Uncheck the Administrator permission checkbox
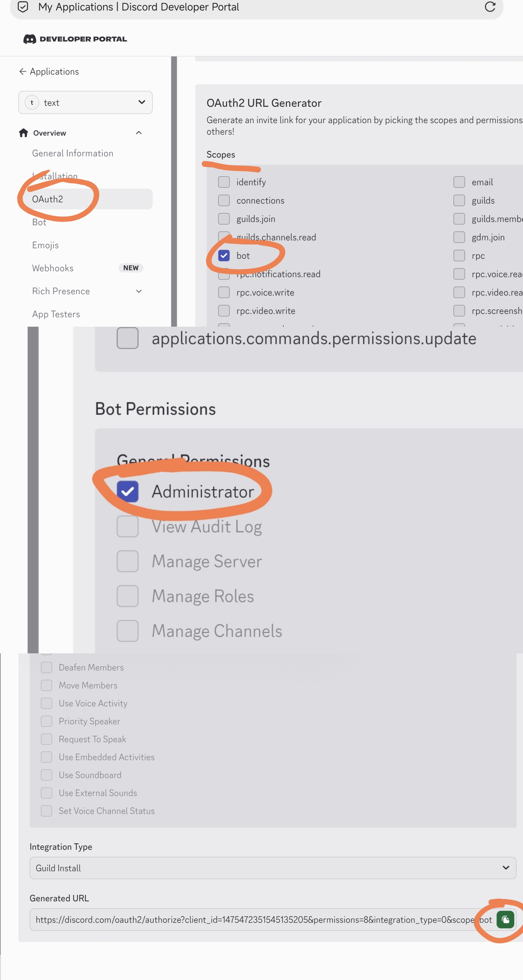 click(128, 491)
